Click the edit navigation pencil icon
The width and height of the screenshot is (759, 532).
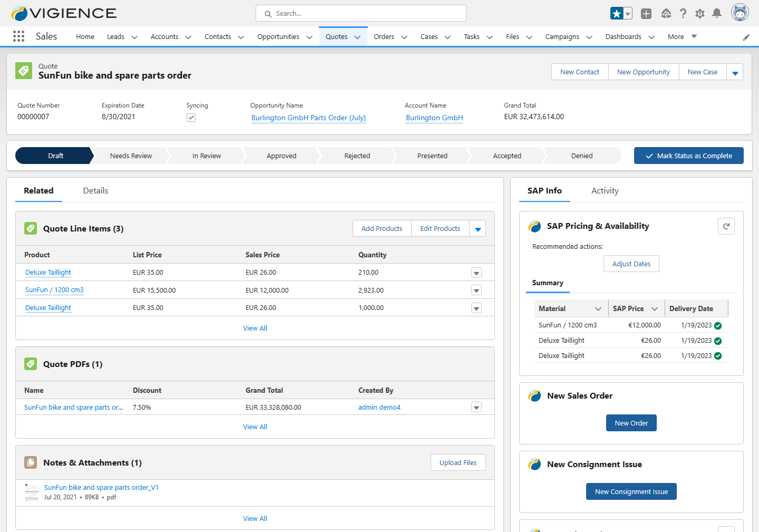tap(746, 37)
